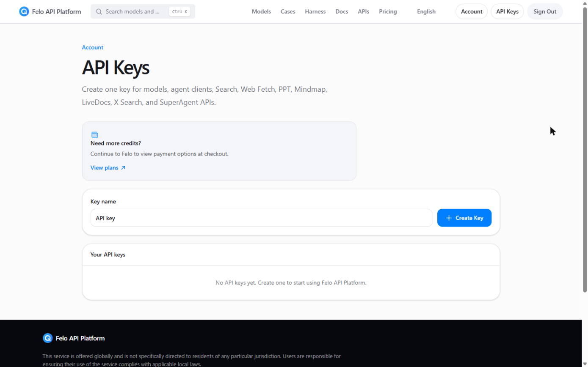588x367 pixels.
Task: Click the 'Your API keys' heading
Action: 108,255
